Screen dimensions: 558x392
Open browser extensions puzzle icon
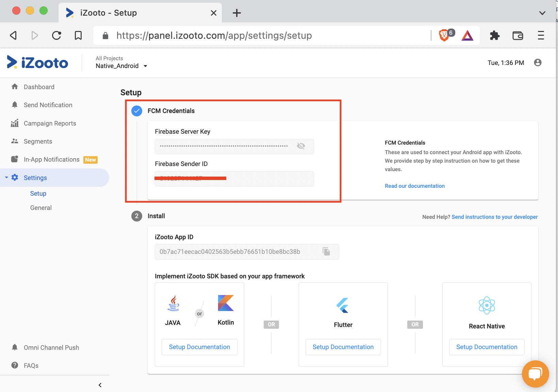pyautogui.click(x=495, y=35)
